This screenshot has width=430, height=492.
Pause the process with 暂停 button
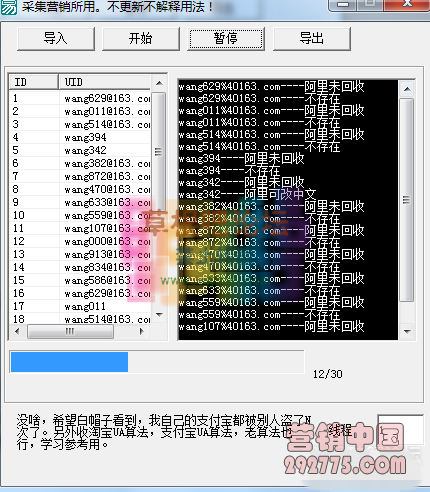(226, 39)
